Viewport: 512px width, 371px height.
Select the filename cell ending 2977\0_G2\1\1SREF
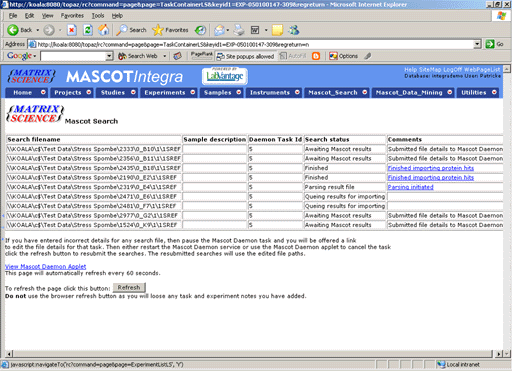pos(94,215)
